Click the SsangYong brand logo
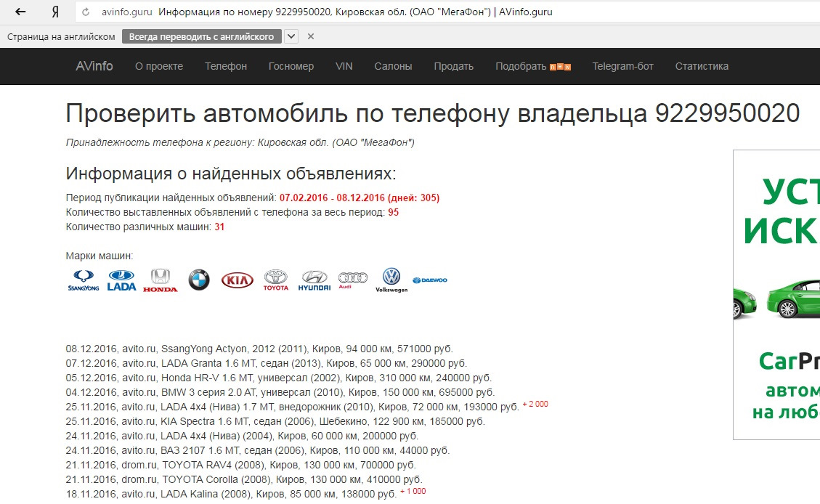820x504 pixels. 83,280
